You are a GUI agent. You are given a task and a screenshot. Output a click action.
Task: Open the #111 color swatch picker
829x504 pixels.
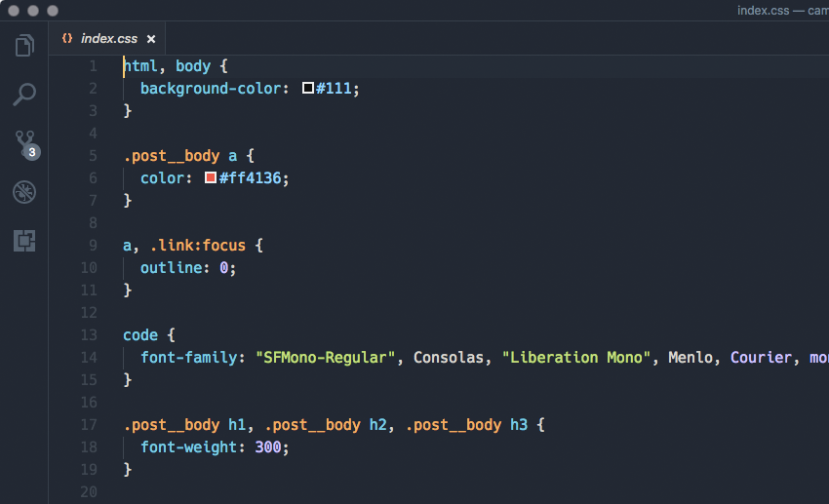coord(307,88)
